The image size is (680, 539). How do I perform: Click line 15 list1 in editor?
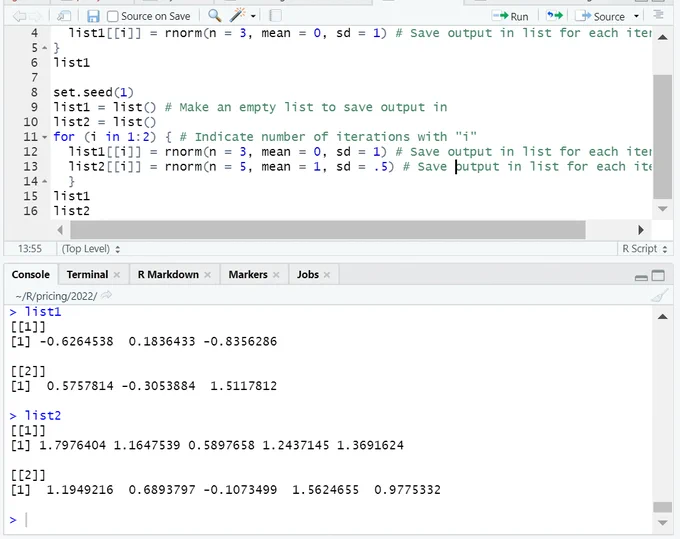point(72,196)
